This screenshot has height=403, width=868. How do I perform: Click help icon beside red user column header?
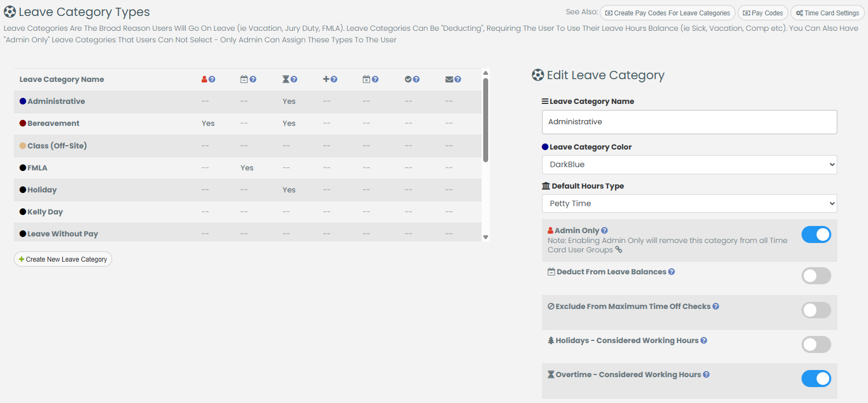pos(212,80)
